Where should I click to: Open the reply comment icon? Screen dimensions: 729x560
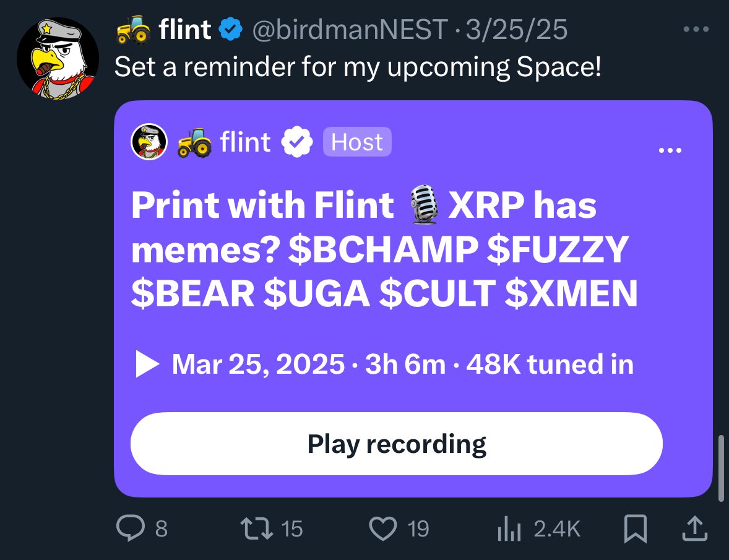pyautogui.click(x=130, y=528)
